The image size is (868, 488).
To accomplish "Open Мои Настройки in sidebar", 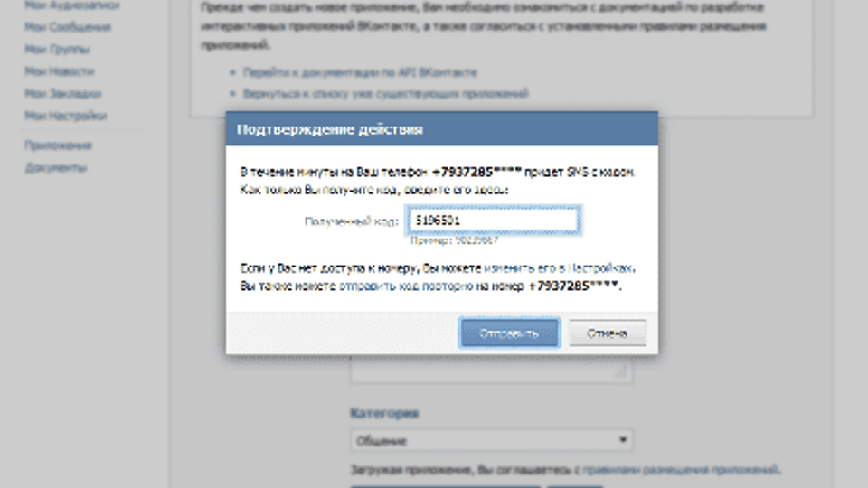I will (x=65, y=116).
